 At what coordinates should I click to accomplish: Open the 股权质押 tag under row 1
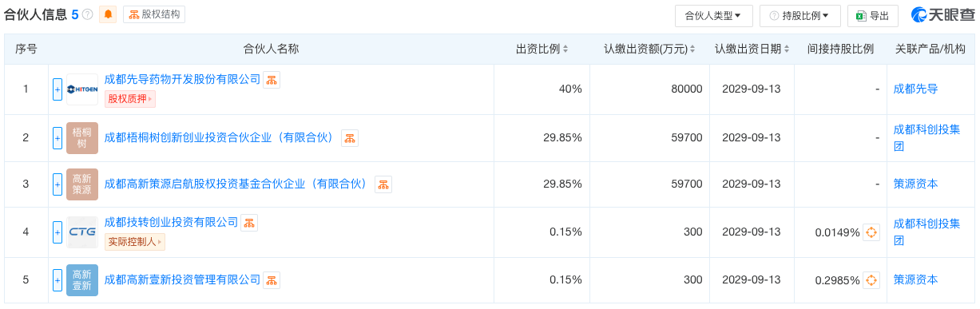pyautogui.click(x=130, y=99)
